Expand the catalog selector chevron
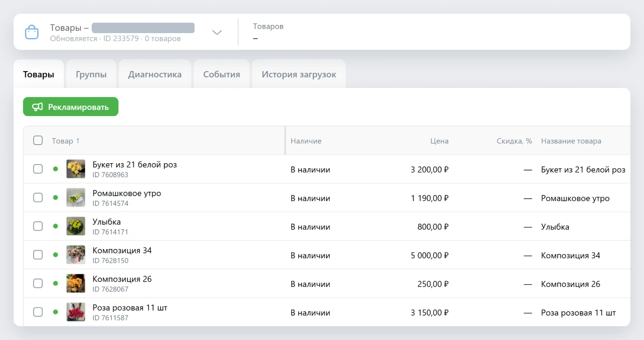This screenshot has height=340, width=644. coord(217,32)
